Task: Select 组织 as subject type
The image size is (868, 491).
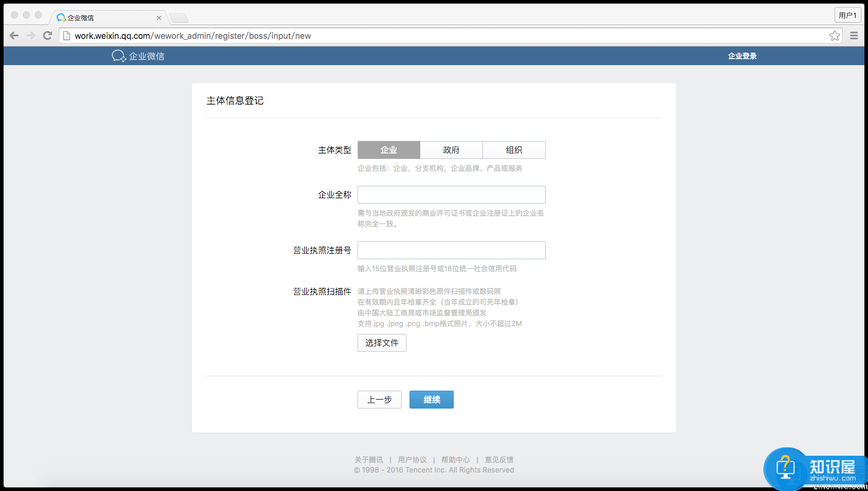Action: pyautogui.click(x=514, y=150)
